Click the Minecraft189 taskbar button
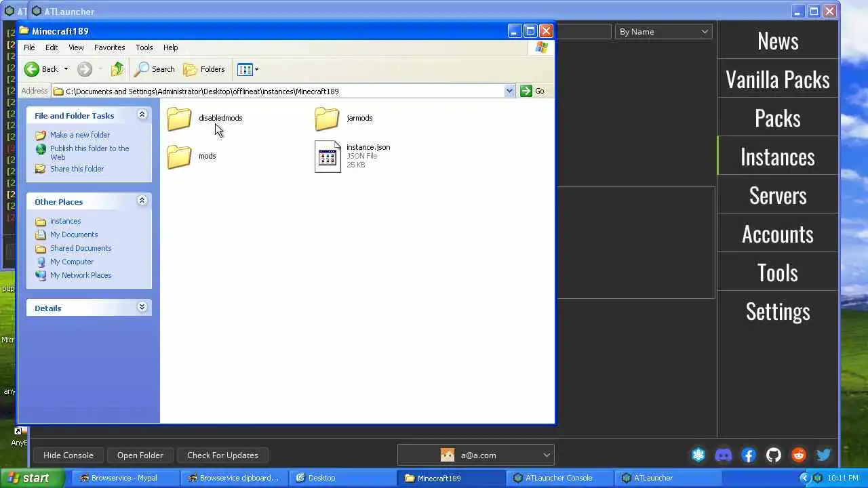The image size is (868, 488). 451,478
